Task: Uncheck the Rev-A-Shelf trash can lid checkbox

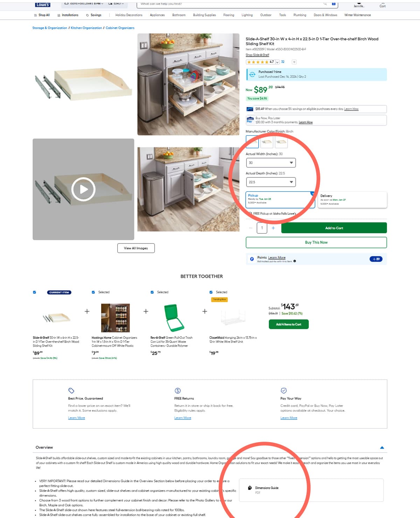Action: coord(152,292)
